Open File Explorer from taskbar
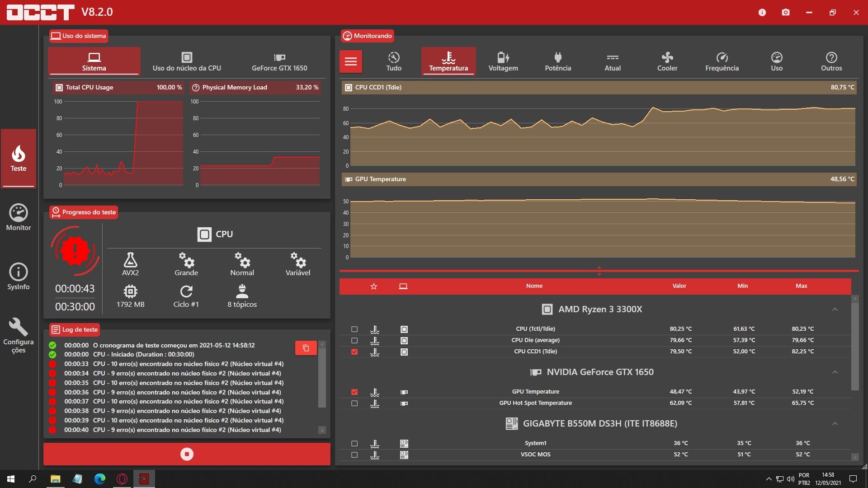This screenshot has width=868, height=488. point(55,479)
